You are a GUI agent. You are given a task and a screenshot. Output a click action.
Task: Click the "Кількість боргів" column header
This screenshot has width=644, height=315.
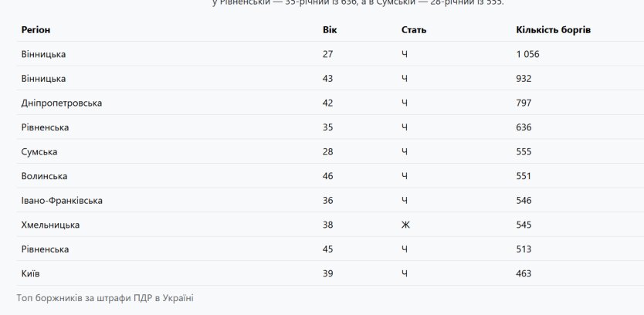coord(553,30)
